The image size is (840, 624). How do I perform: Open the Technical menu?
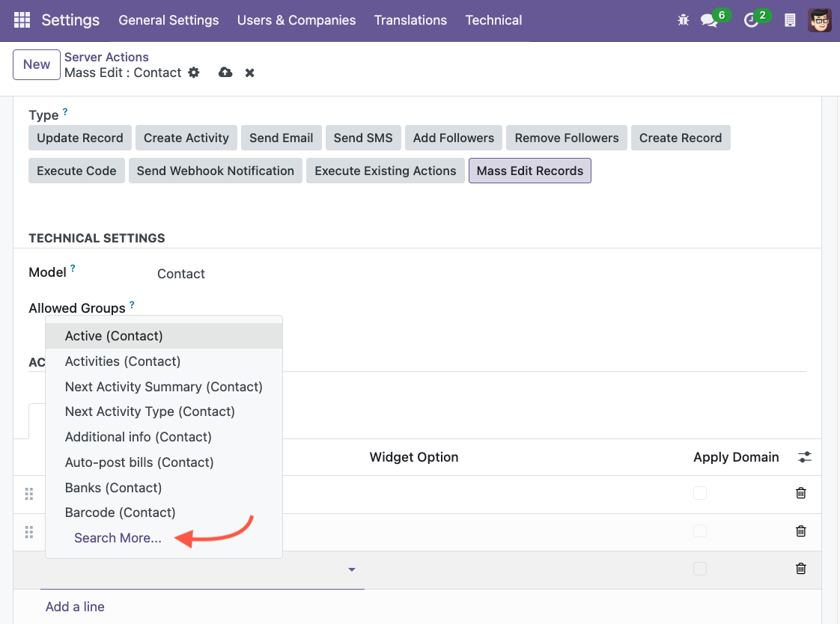(493, 20)
